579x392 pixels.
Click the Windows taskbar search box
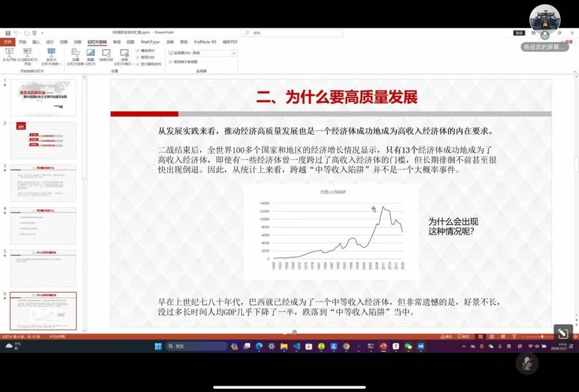pos(196,346)
